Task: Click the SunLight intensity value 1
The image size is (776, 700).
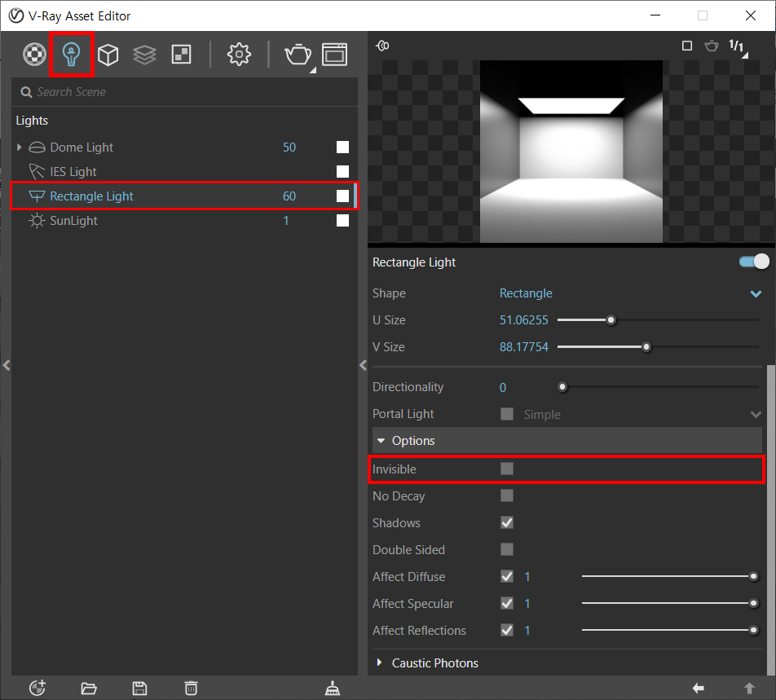Action: [x=285, y=221]
